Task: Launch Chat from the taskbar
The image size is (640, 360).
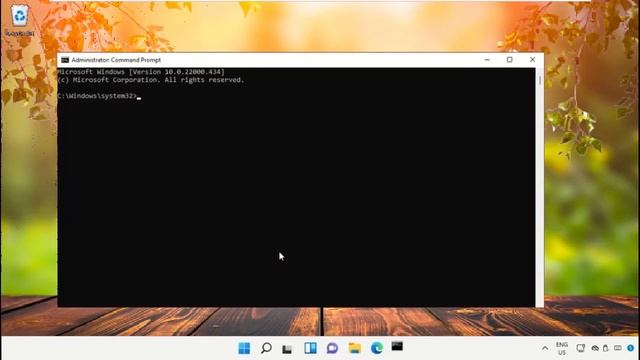Action: (332, 348)
